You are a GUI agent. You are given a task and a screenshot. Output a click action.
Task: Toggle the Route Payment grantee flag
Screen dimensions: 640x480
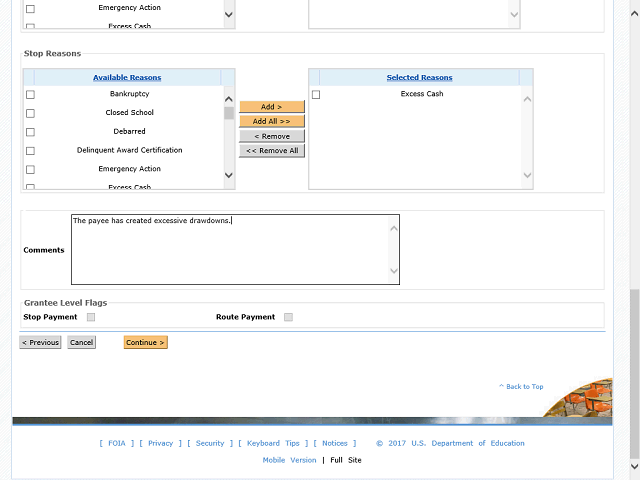pyautogui.click(x=289, y=317)
